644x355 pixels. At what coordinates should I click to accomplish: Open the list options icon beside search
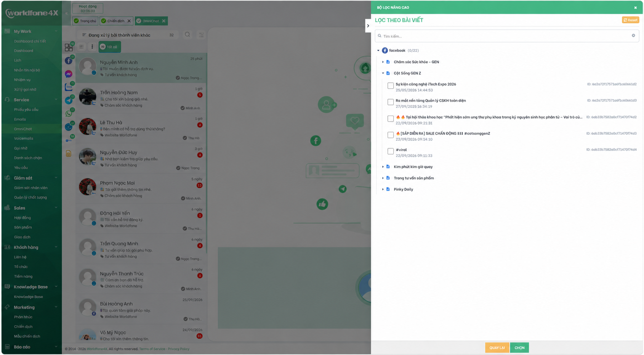[x=201, y=35]
